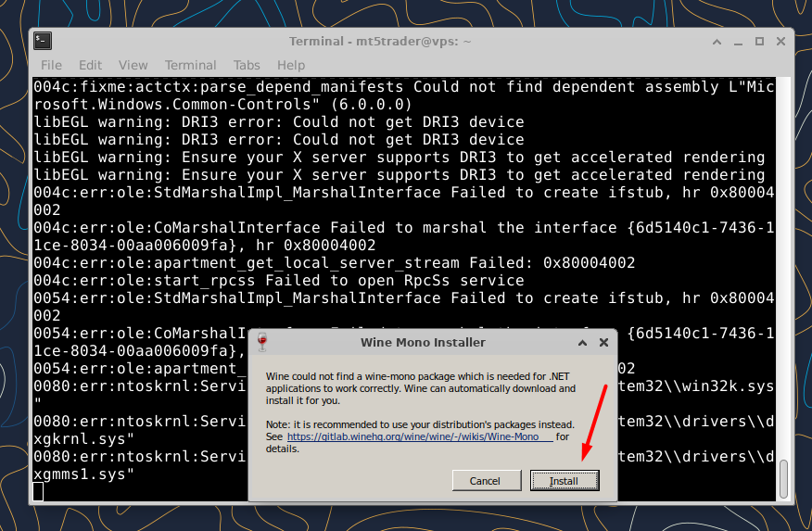Click the 'Wine Mono Installer' dialog title text
Image resolution: width=812 pixels, height=531 pixels.
coord(423,343)
